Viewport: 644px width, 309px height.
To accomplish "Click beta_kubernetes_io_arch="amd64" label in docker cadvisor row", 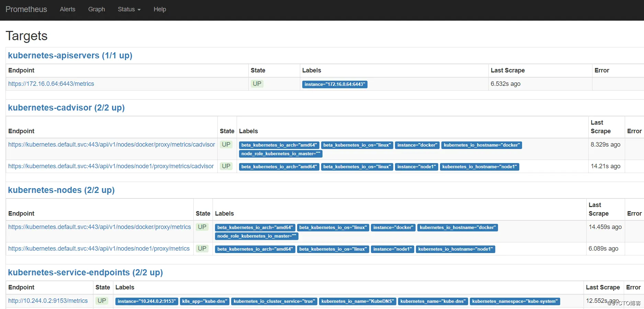I will click(279, 145).
